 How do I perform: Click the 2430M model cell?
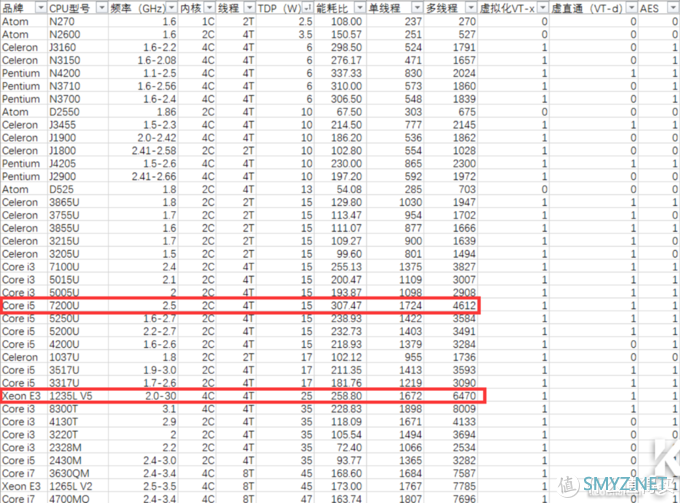point(78,461)
